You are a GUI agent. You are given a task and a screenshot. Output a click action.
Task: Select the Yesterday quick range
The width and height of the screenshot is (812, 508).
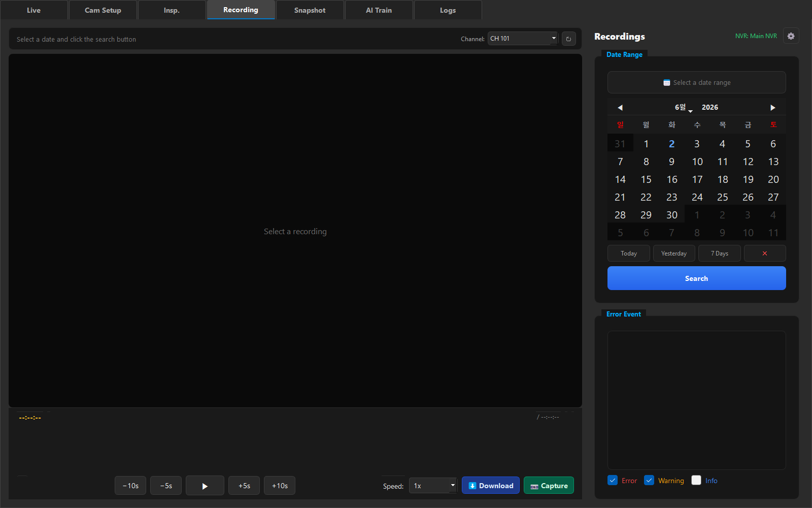pos(674,253)
